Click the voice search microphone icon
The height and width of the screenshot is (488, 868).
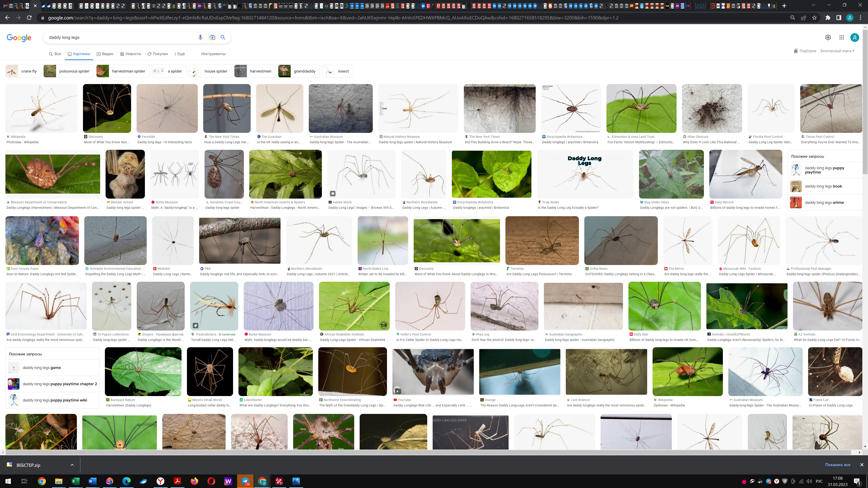200,37
